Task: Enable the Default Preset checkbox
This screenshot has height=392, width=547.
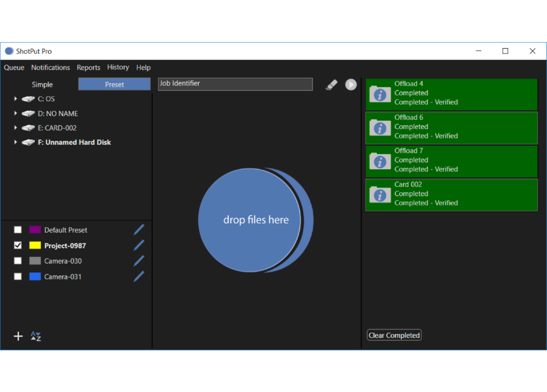Action: pos(18,230)
